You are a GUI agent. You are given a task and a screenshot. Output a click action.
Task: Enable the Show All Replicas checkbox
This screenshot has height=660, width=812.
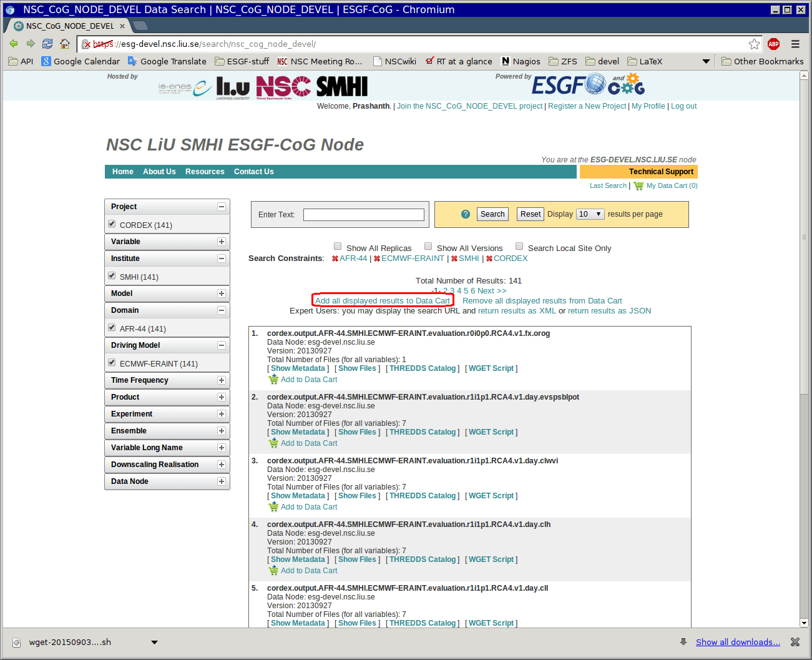338,246
